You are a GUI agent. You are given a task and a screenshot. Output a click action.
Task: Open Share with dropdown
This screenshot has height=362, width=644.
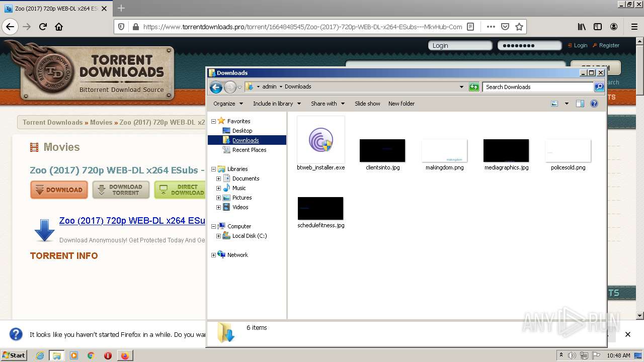tap(328, 104)
